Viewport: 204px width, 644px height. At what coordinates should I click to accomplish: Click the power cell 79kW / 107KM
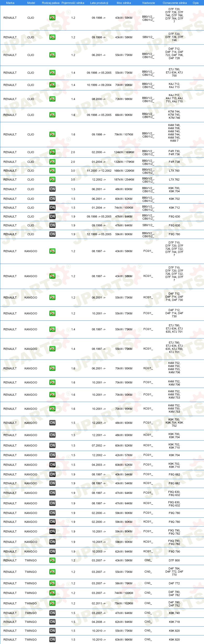(124, 134)
